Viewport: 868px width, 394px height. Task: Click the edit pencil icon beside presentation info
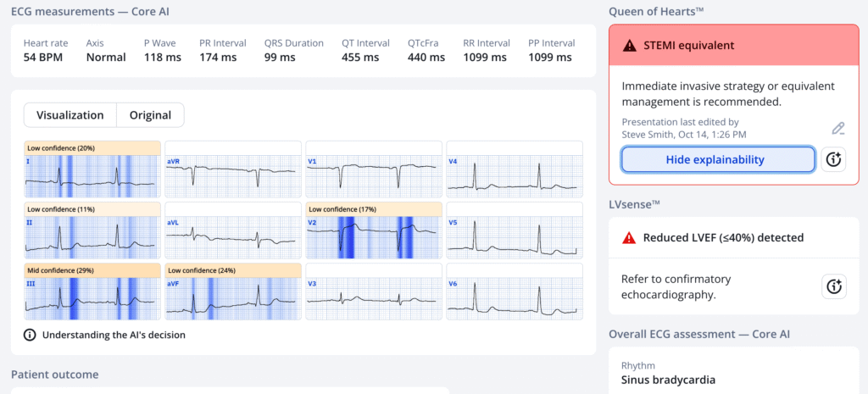point(837,129)
